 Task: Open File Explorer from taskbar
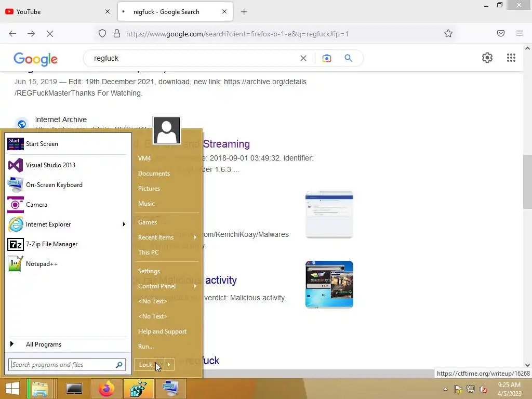(39, 389)
